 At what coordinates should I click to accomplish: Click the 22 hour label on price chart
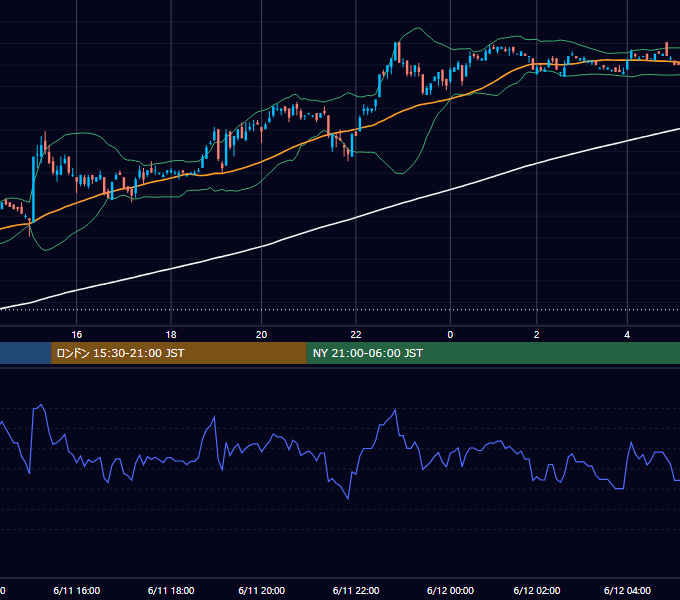pyautogui.click(x=356, y=335)
